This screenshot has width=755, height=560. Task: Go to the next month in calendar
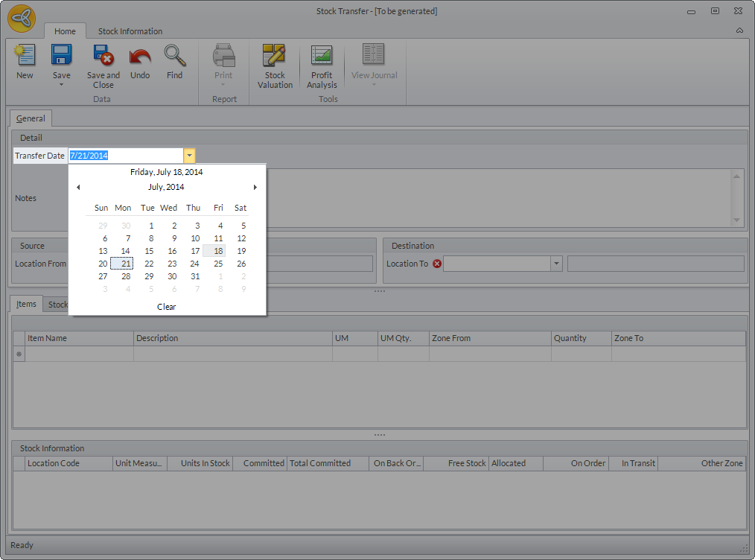click(255, 188)
